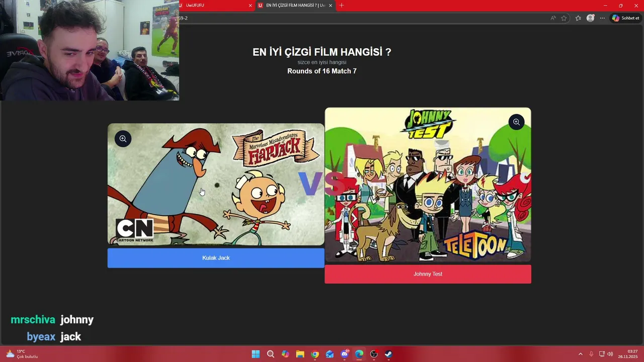Click the microphone icon in the system tray
644x362 pixels.
click(591, 354)
